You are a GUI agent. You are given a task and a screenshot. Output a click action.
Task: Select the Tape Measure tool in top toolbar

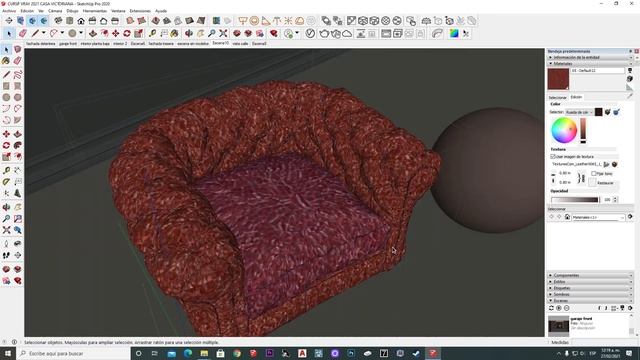coord(153,33)
